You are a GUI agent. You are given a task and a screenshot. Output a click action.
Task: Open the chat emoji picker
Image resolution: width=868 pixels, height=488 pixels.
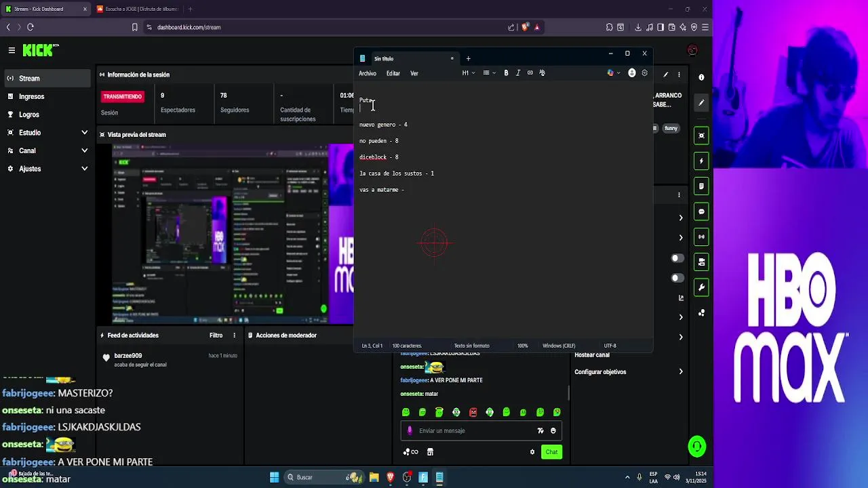click(553, 430)
